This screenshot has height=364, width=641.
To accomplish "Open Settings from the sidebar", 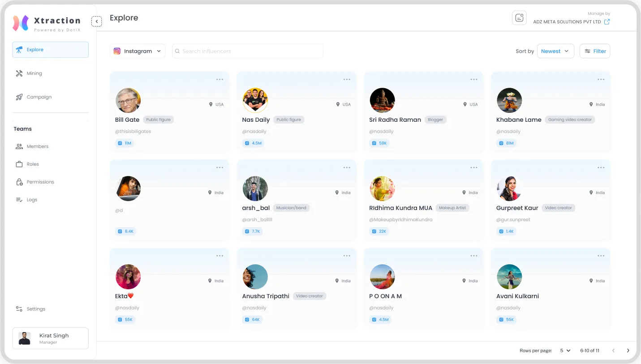I will pos(35,308).
